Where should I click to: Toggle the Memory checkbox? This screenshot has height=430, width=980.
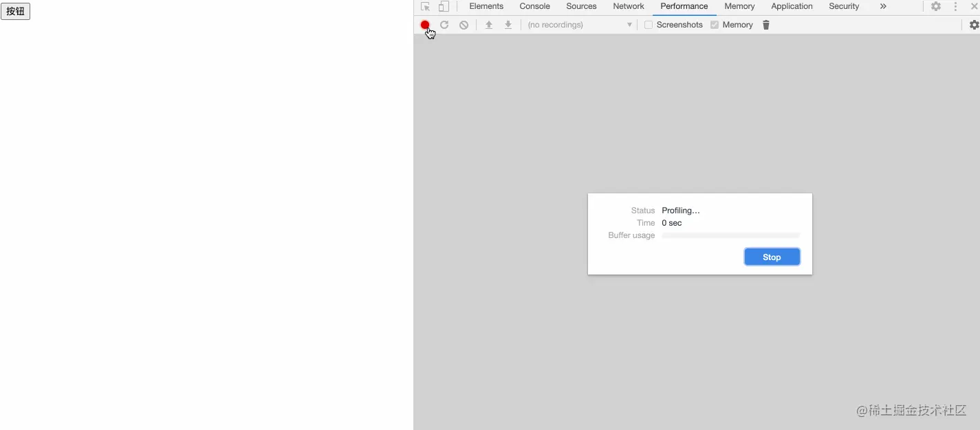pyautogui.click(x=715, y=25)
